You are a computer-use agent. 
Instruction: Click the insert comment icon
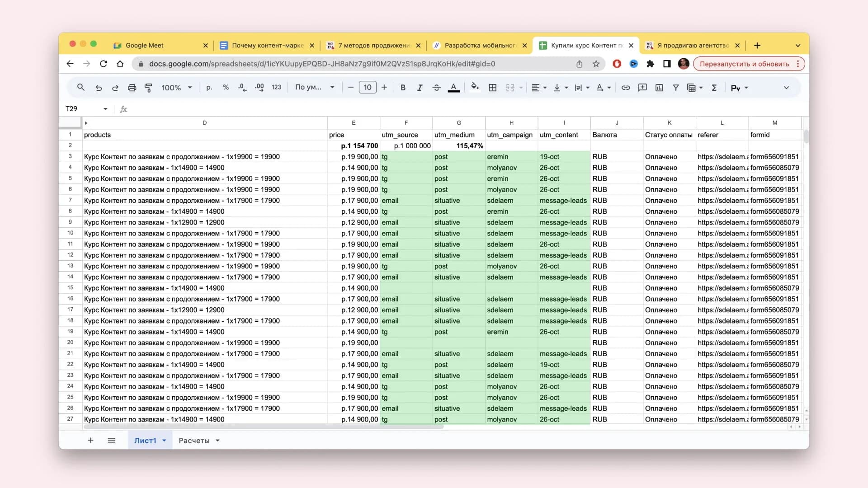(x=642, y=88)
